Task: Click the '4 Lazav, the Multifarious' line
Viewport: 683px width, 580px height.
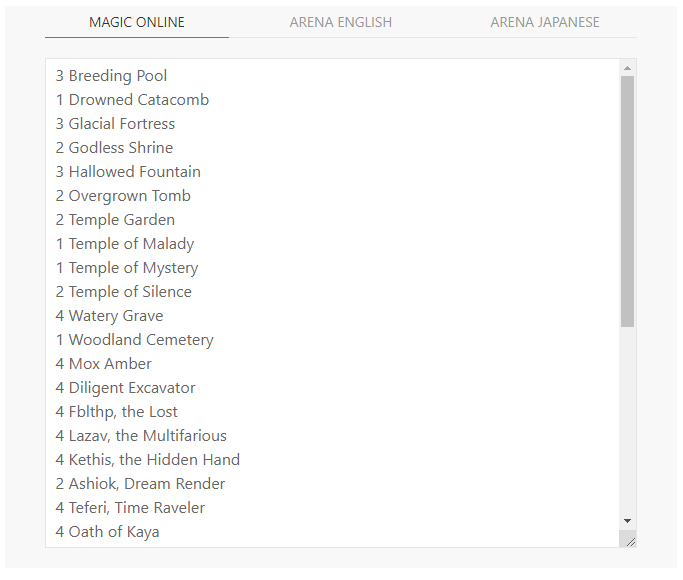Action: coord(141,436)
